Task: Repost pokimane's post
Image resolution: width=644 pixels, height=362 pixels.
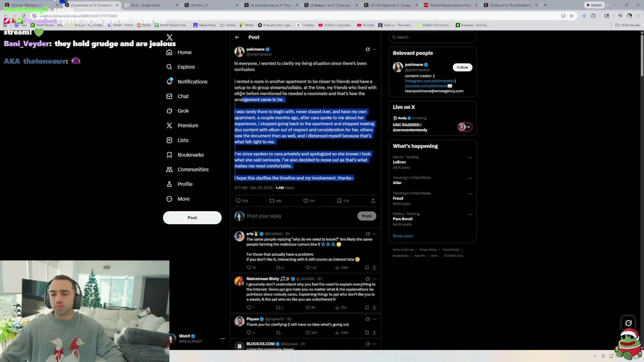Action: [272, 201]
